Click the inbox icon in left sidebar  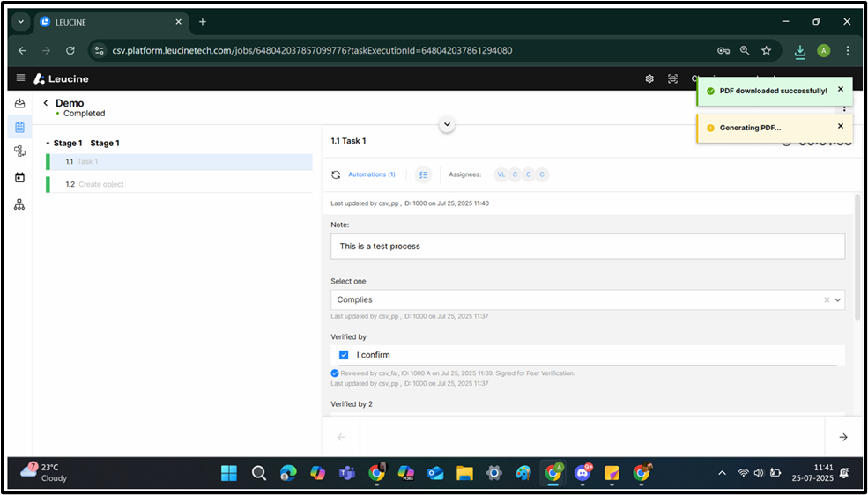coord(19,104)
